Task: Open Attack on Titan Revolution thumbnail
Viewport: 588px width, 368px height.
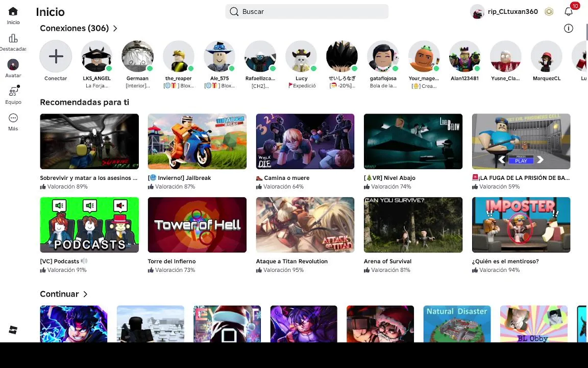Action: 305,225
